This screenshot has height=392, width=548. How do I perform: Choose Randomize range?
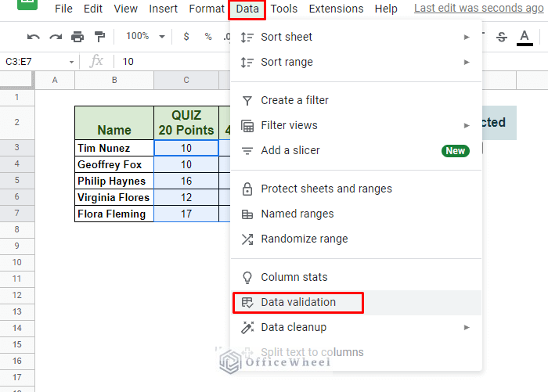pos(356,239)
